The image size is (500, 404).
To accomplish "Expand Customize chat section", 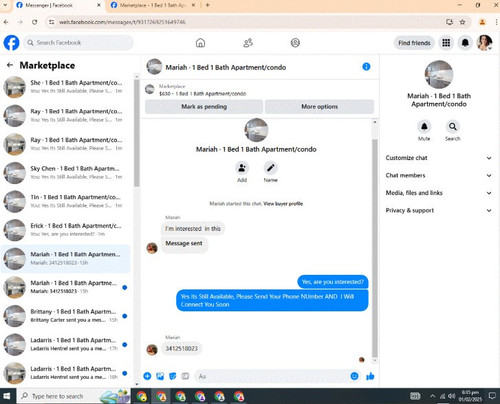I will tap(439, 158).
